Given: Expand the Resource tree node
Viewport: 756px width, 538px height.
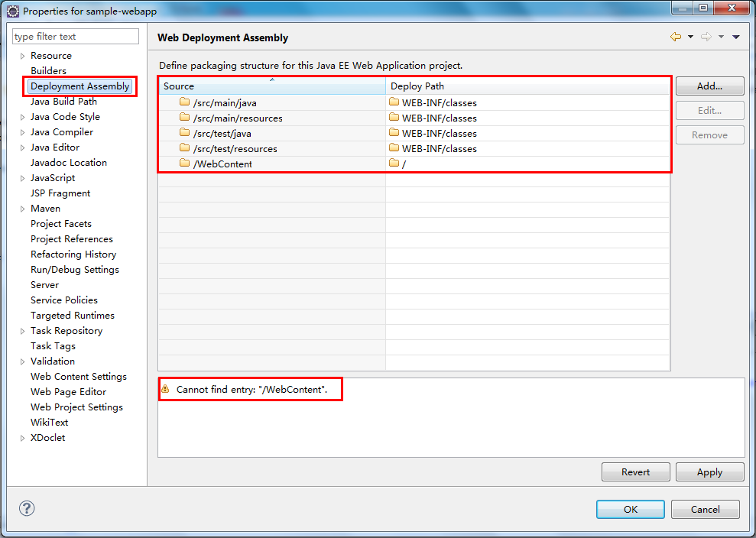Looking at the screenshot, I should coord(23,56).
